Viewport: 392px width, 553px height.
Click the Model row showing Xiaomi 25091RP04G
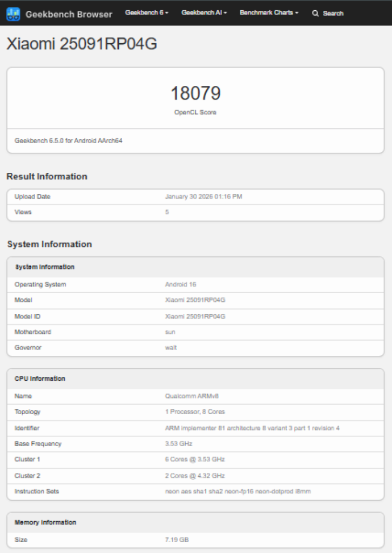tap(196, 300)
